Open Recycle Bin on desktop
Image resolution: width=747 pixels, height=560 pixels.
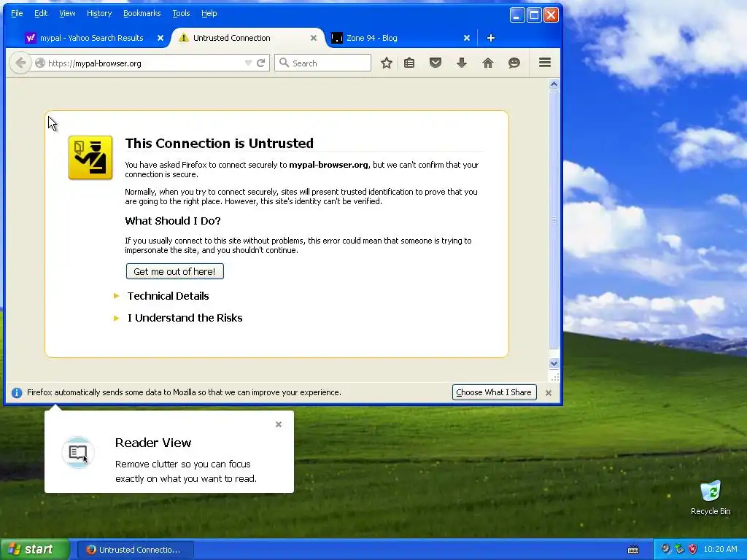click(x=711, y=497)
